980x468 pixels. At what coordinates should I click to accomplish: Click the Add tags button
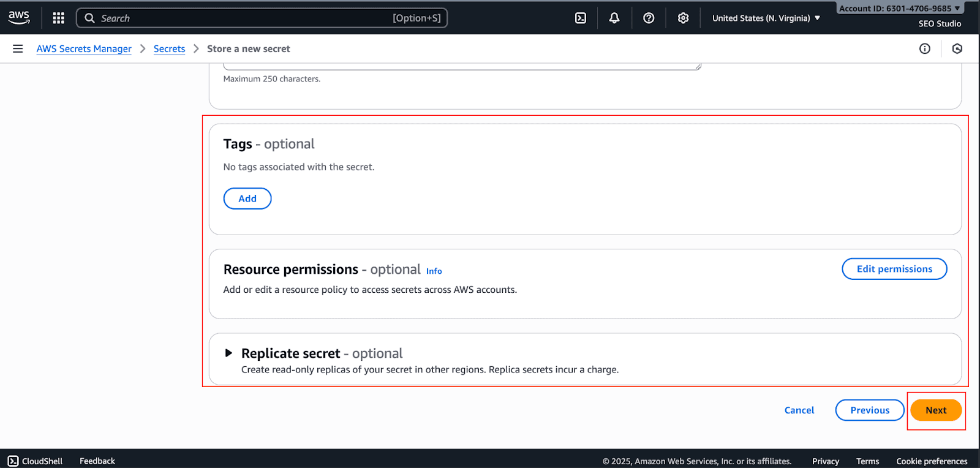247,198
